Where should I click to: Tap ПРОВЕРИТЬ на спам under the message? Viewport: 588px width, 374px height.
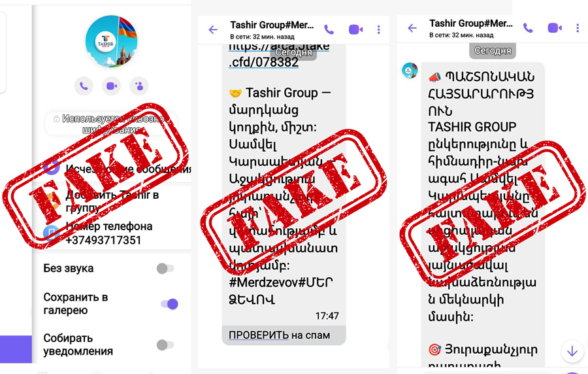point(280,335)
